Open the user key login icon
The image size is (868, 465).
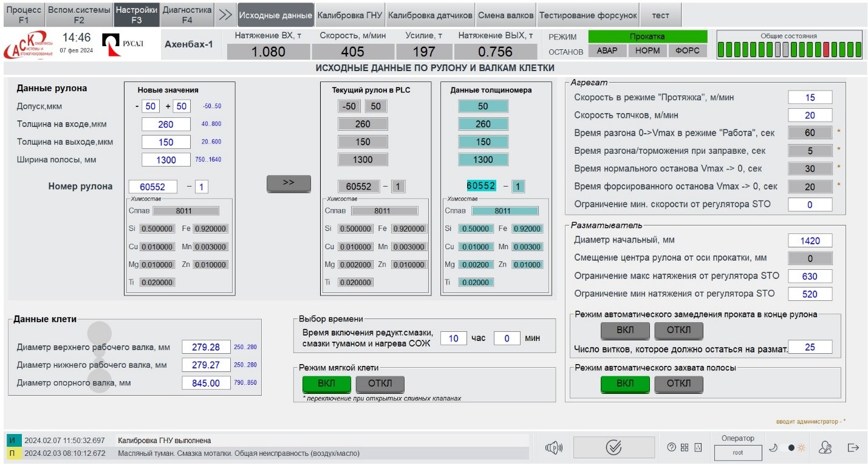[x=824, y=448]
